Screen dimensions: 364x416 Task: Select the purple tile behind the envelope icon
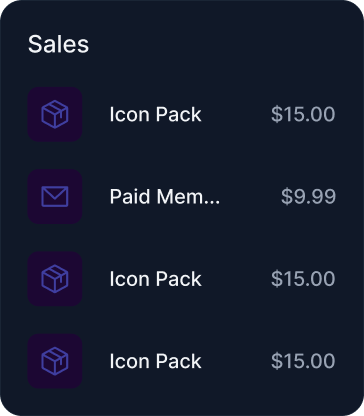point(55,197)
